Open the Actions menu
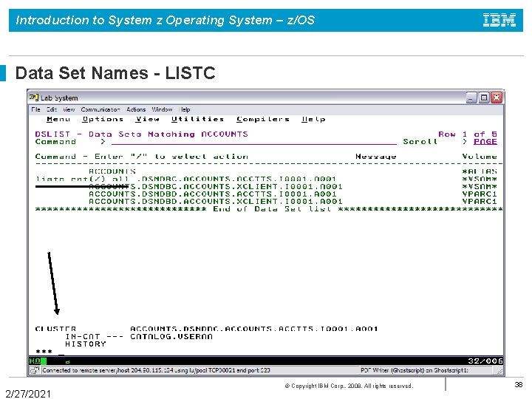 pyautogui.click(x=136, y=109)
